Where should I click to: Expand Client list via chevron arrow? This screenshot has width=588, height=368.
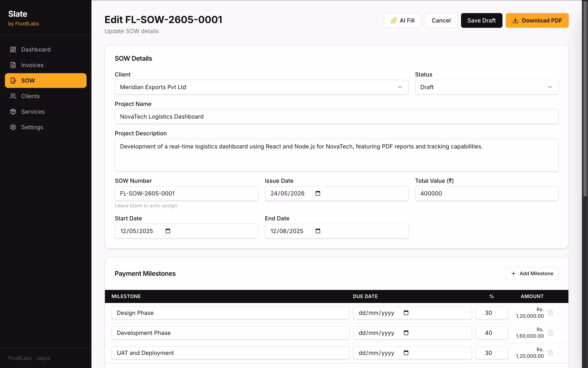click(400, 87)
